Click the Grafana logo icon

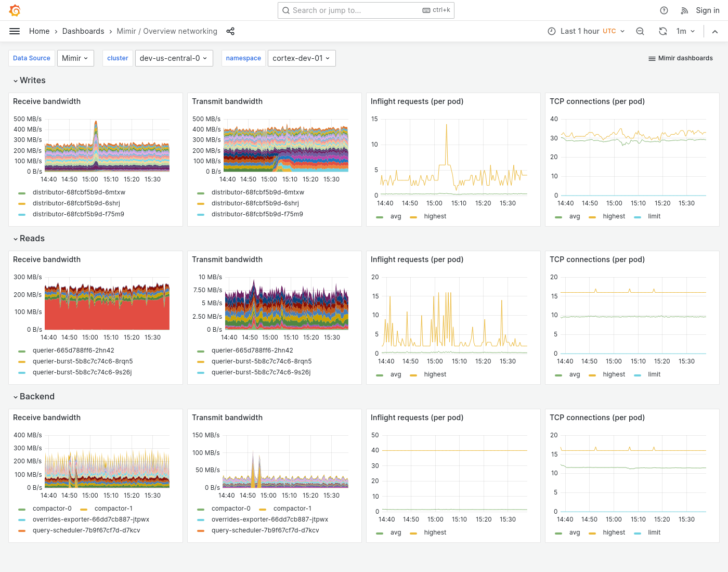tap(15, 10)
